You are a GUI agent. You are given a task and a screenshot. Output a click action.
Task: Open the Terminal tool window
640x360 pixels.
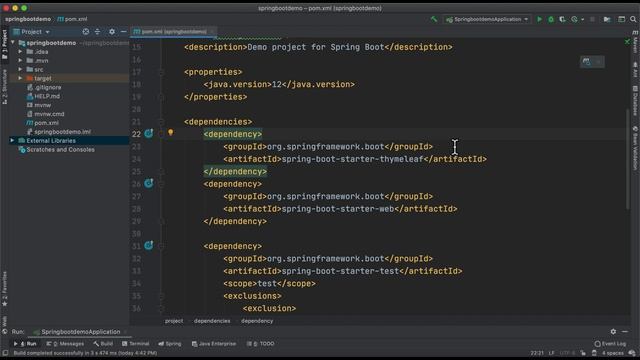coord(136,344)
